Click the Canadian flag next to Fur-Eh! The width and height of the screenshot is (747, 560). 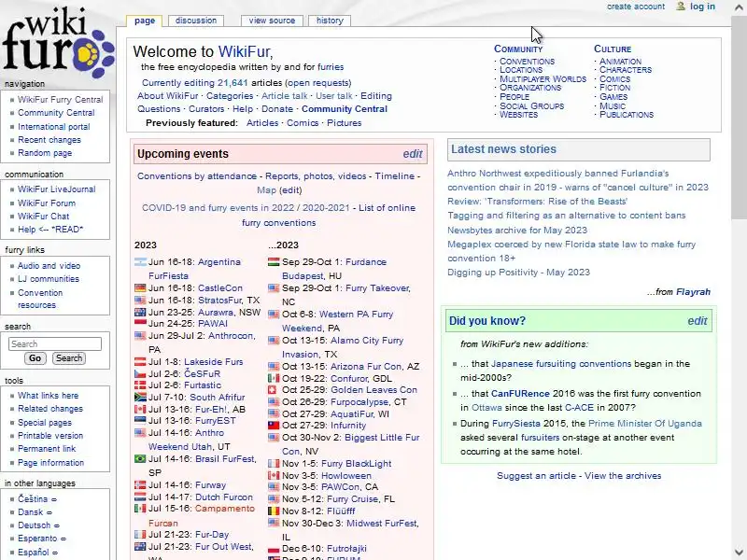click(x=140, y=409)
